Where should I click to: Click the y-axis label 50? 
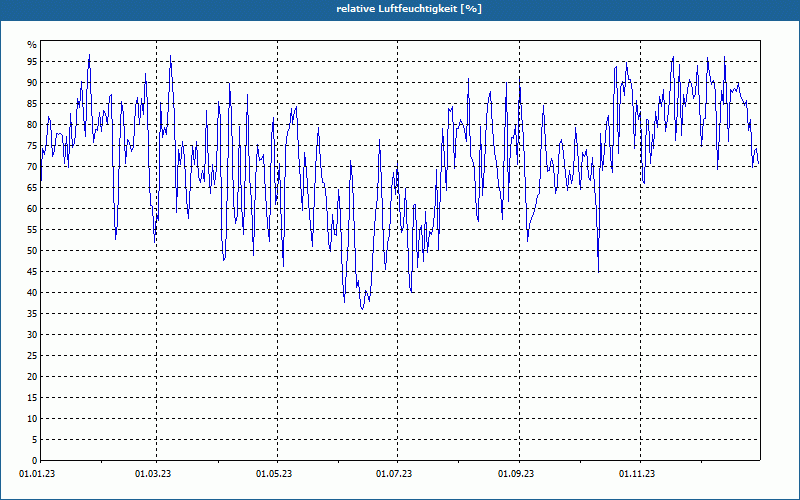[32, 251]
